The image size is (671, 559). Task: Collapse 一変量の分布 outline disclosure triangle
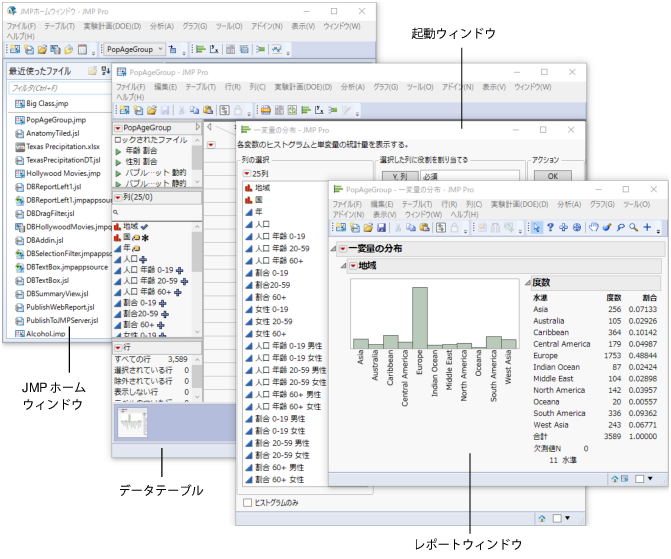pos(333,249)
